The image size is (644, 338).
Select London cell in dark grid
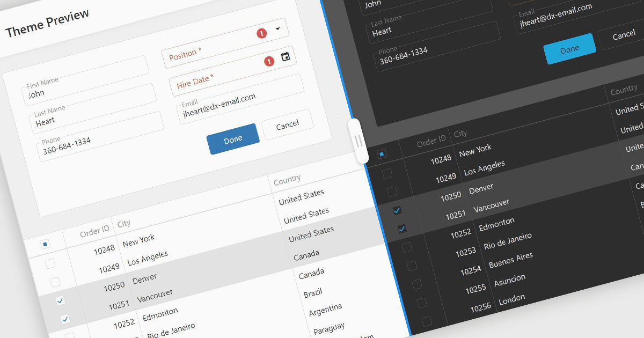(x=512, y=299)
